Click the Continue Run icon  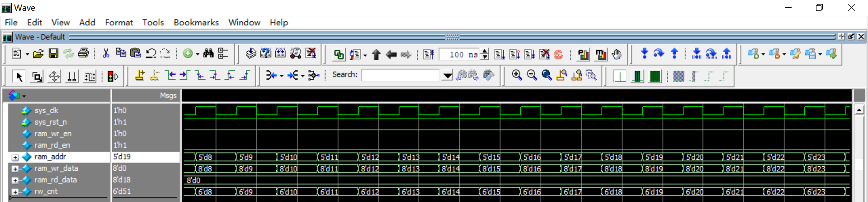coord(514,54)
